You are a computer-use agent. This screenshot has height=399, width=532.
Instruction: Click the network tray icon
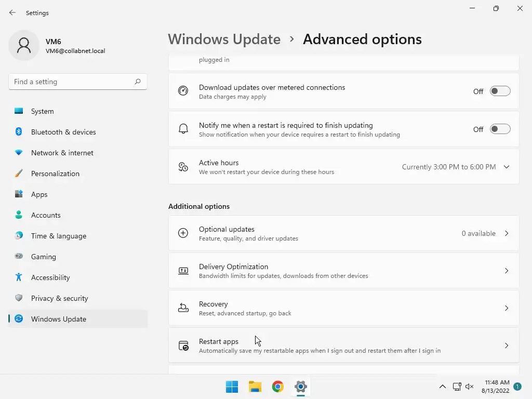coord(457,387)
